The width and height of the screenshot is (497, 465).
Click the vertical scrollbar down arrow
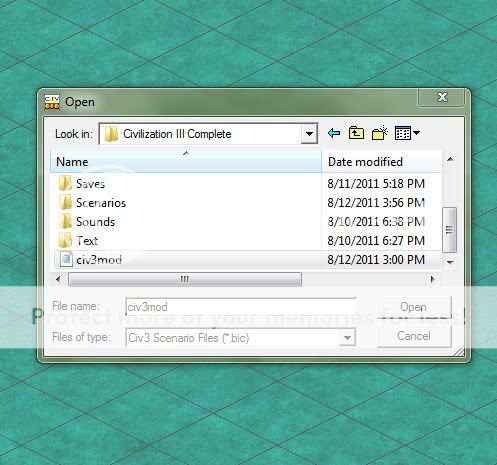coord(450,262)
